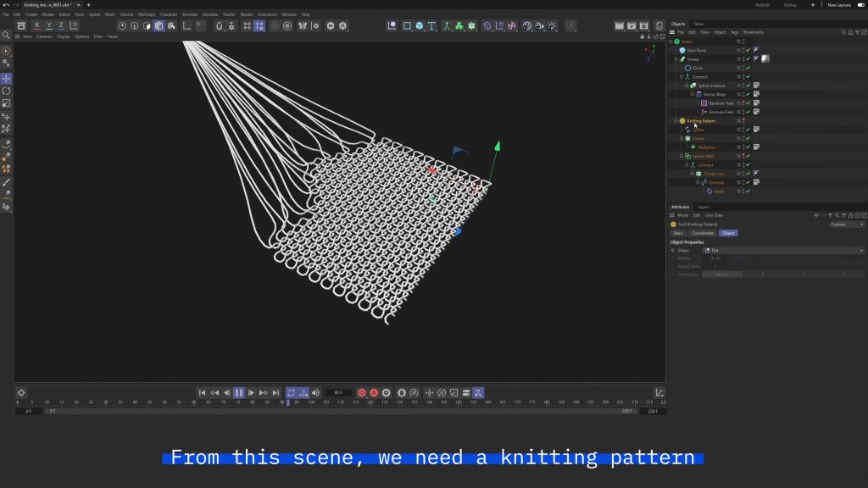This screenshot has width=868, height=488.
Task: Click the Paint brush tool in left palette
Action: [6, 182]
